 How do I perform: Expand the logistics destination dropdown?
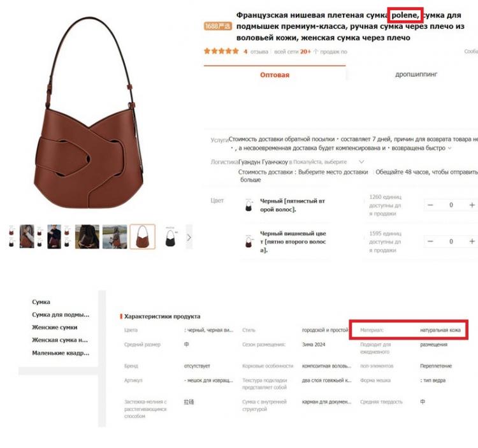361,162
